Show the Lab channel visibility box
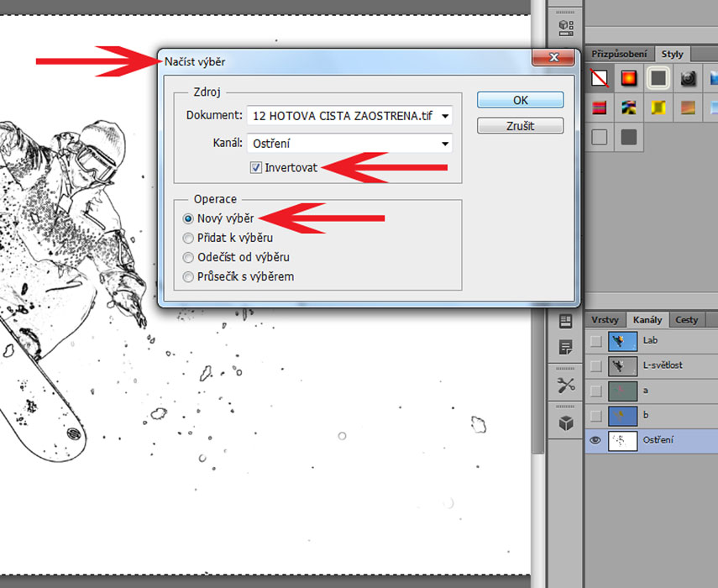The width and height of the screenshot is (718, 588). [595, 341]
